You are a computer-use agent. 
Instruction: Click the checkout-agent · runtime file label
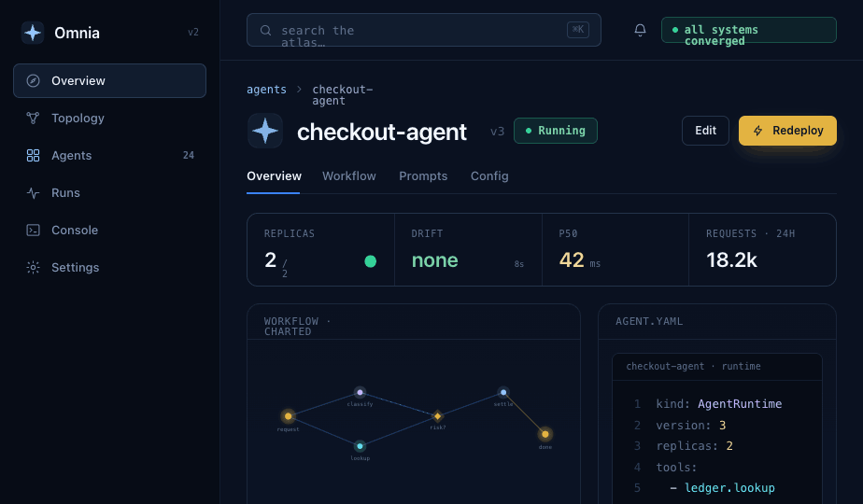point(693,367)
